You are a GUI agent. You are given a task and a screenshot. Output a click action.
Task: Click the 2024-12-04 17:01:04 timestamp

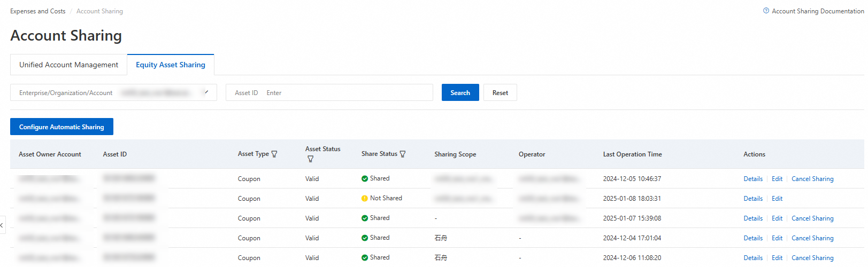(632, 238)
